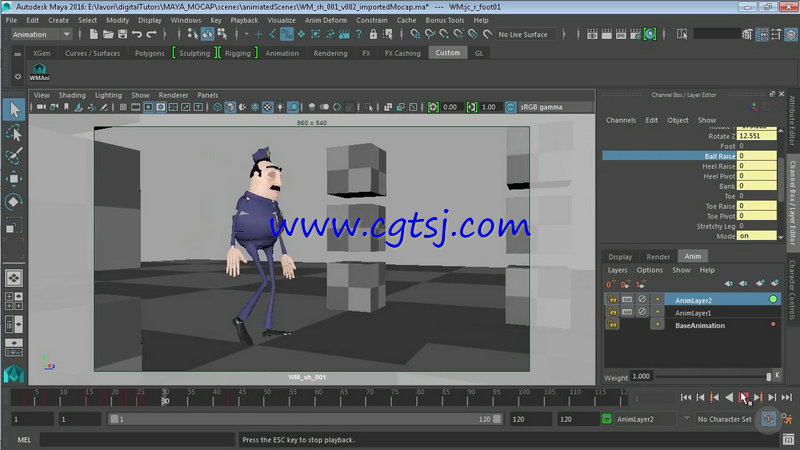The width and height of the screenshot is (800, 450).
Task: Select the AnimLayer1 layer row
Action: pos(693,312)
